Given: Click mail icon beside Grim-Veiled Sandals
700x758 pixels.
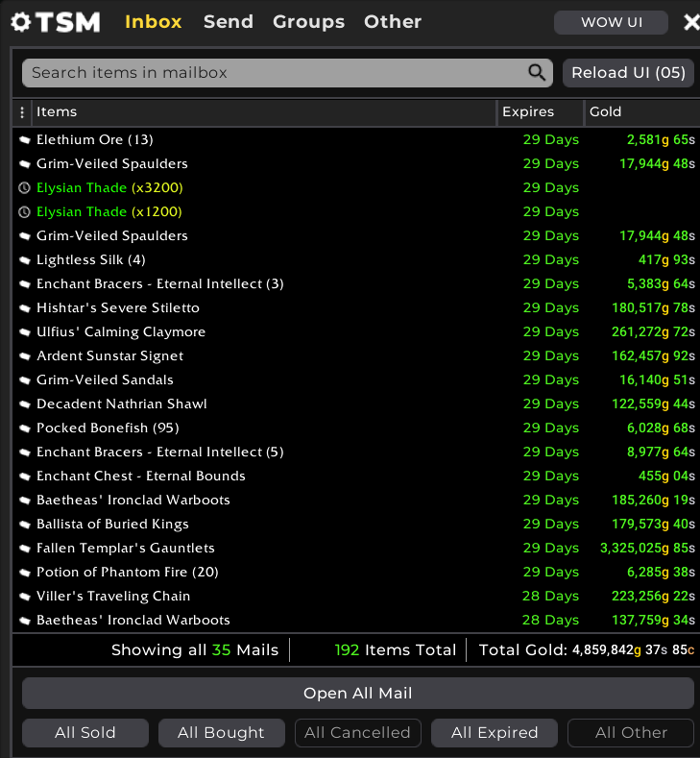Looking at the screenshot, I should coord(25,380).
